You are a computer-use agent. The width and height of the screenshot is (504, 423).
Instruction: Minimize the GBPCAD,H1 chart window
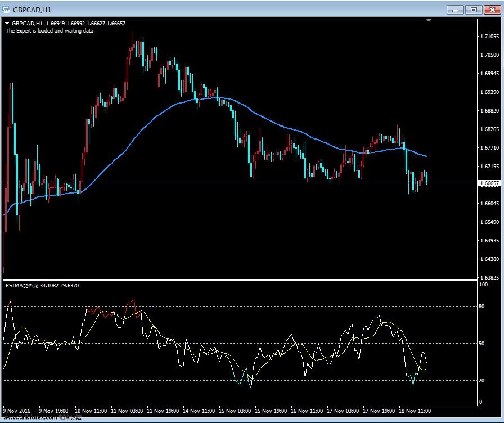click(455, 10)
